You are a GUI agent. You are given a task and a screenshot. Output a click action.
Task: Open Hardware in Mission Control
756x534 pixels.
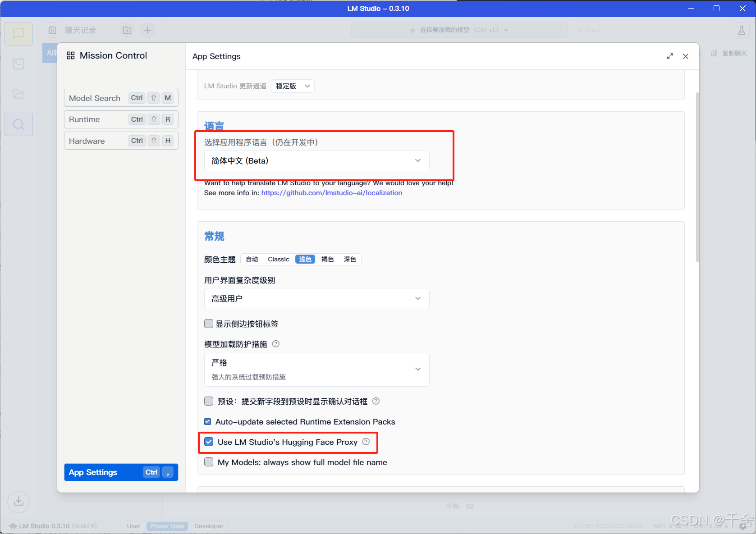[x=121, y=141]
